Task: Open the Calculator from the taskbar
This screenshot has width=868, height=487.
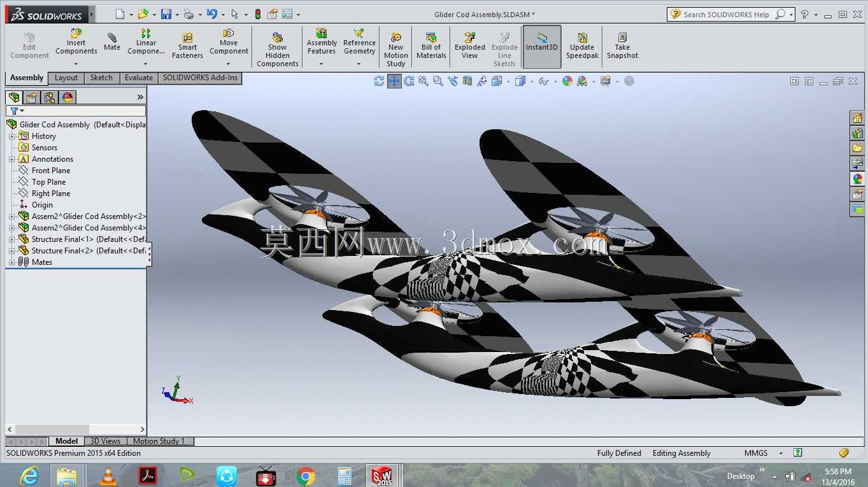Action: coord(345,476)
